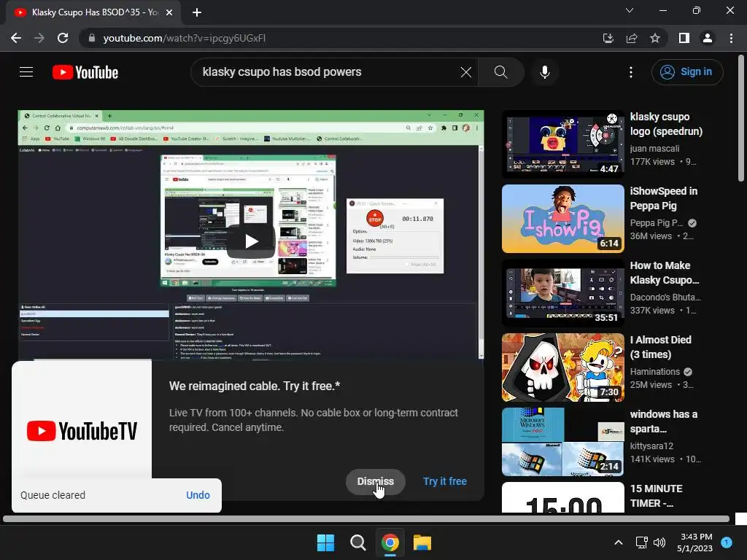The image size is (747, 560).
Task: Open YouTube settings three-dot menu
Action: click(631, 72)
